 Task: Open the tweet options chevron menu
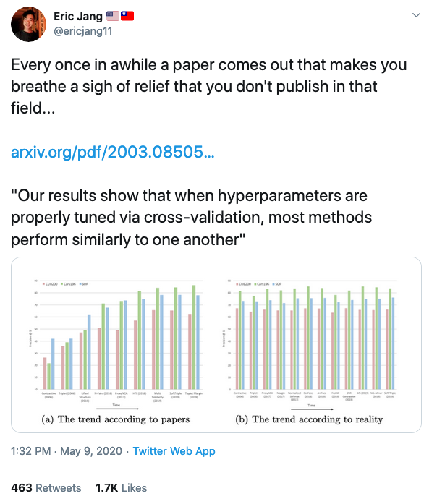tap(415, 15)
